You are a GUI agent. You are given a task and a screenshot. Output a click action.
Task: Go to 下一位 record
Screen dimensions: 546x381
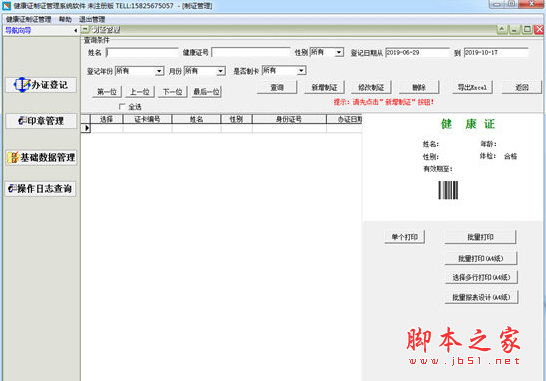[173, 92]
